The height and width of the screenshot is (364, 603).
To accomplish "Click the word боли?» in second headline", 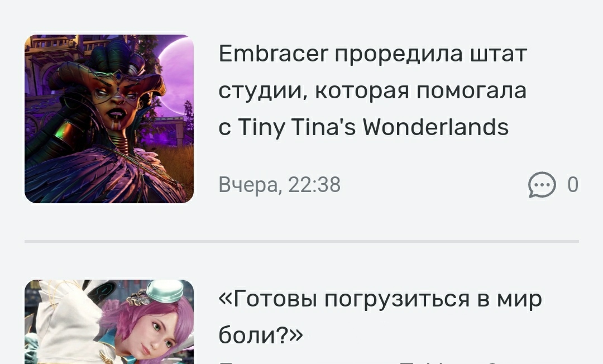I will point(261,335).
